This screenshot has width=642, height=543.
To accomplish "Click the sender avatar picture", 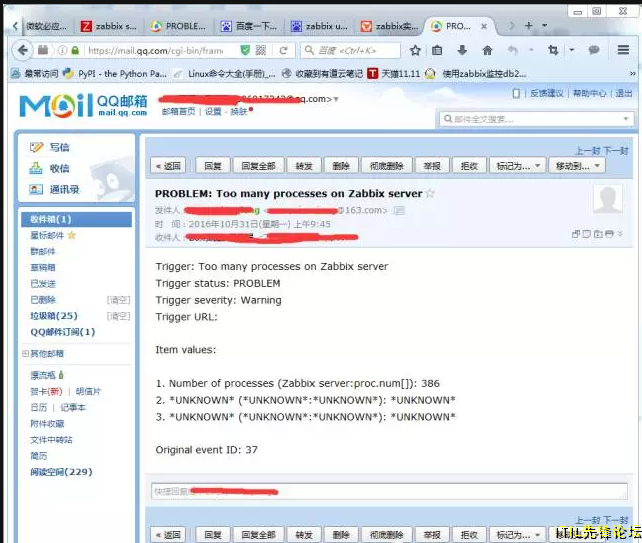I will [608, 199].
